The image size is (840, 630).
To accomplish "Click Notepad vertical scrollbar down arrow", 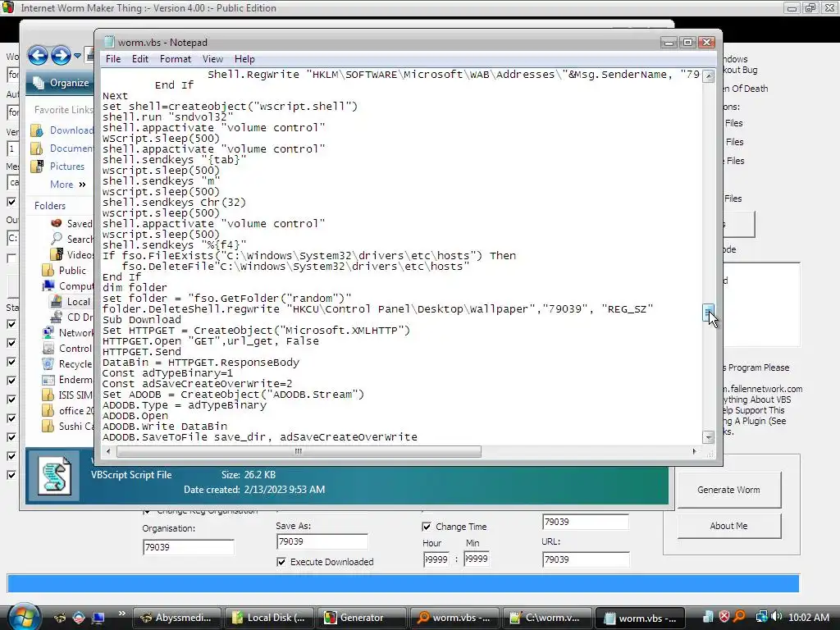I will (708, 438).
